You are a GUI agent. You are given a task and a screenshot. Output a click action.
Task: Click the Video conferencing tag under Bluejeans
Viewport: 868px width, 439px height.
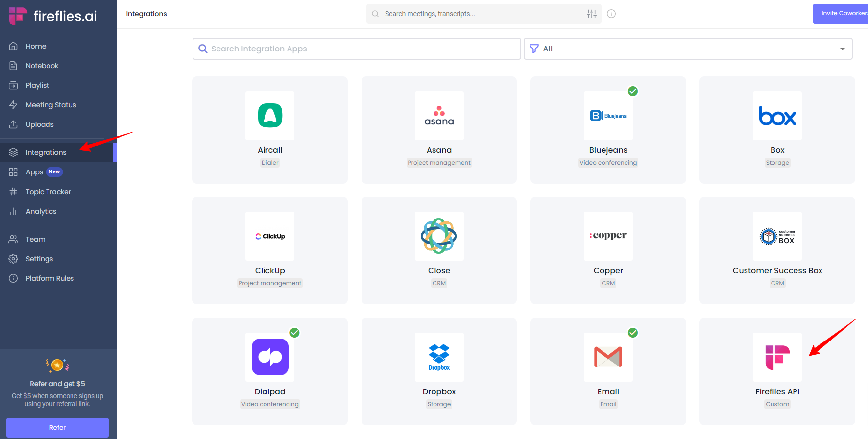pos(608,163)
